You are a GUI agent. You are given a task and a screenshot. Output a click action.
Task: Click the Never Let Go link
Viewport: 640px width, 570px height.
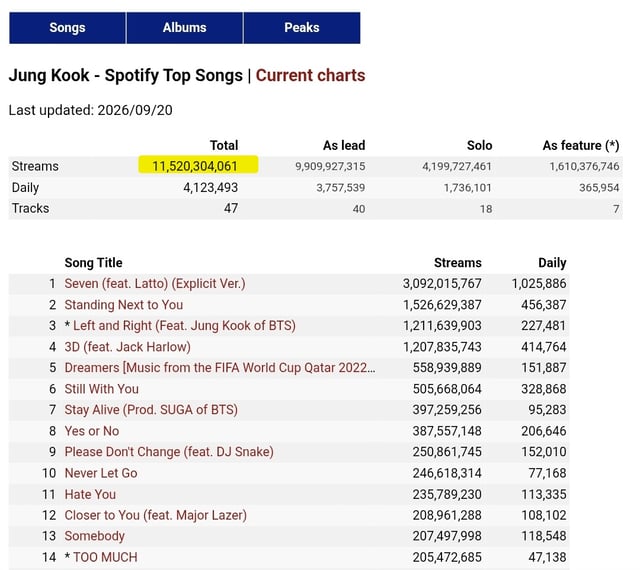point(101,473)
